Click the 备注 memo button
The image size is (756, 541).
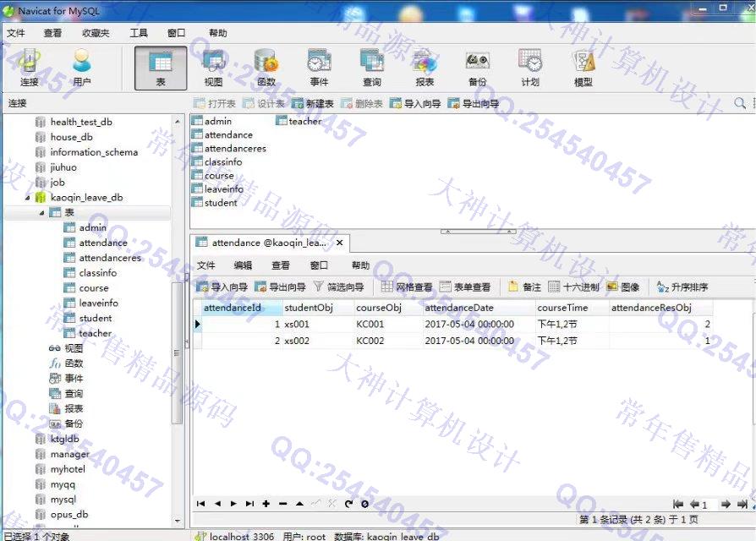[x=524, y=287]
